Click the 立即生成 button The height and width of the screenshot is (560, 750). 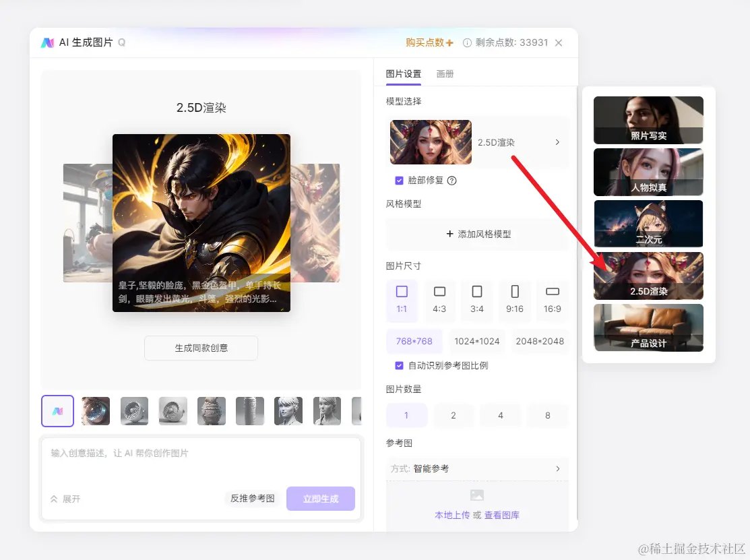click(x=321, y=499)
